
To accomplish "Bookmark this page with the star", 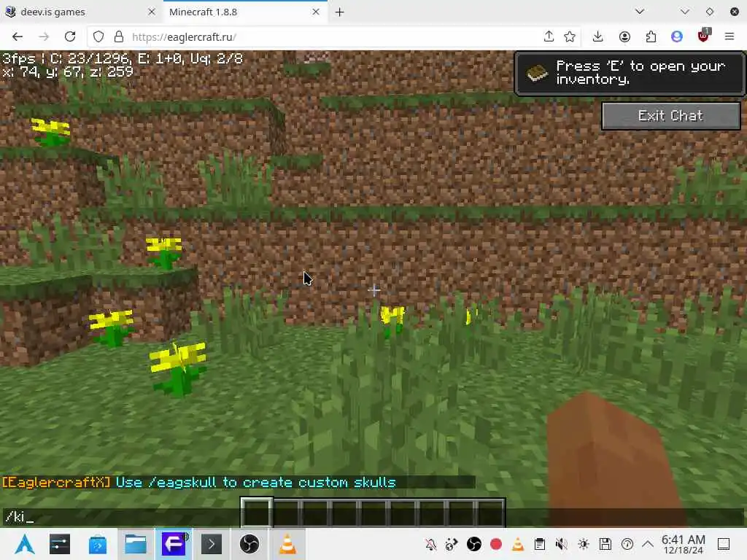I will point(570,36).
